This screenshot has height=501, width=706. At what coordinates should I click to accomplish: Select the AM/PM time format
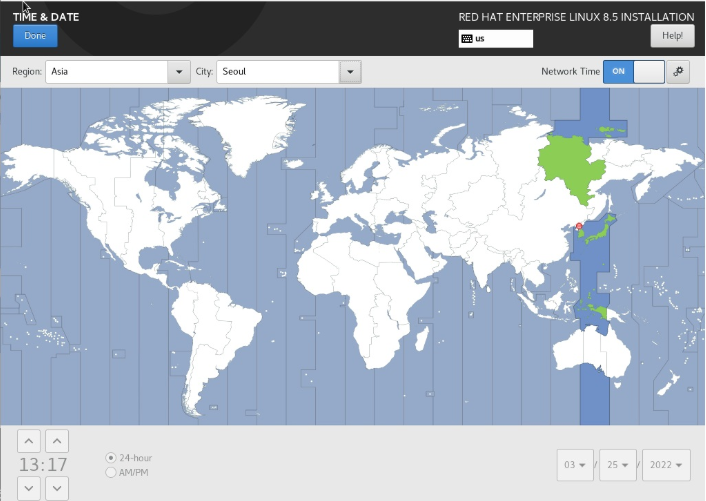127,473
